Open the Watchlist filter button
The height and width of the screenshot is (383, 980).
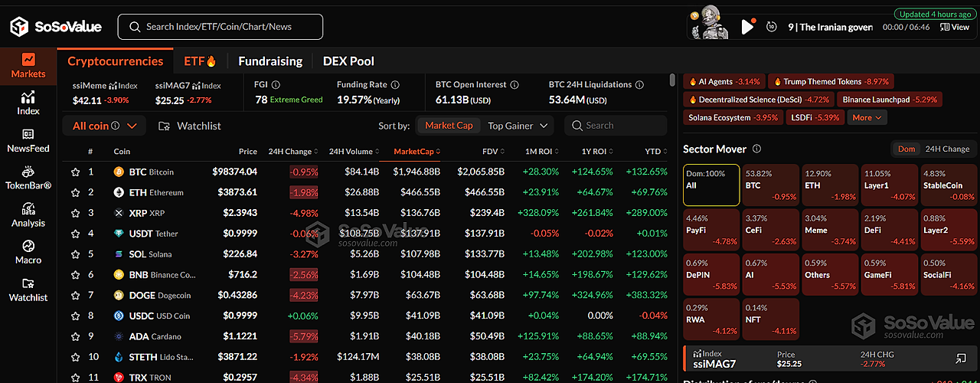click(189, 126)
